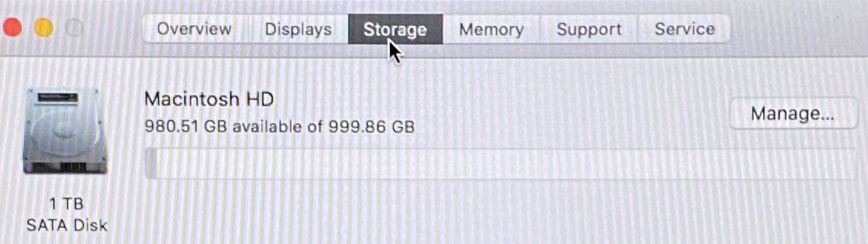Select the Storage tab
Image resolution: width=868 pixels, height=244 pixels.
pos(395,29)
